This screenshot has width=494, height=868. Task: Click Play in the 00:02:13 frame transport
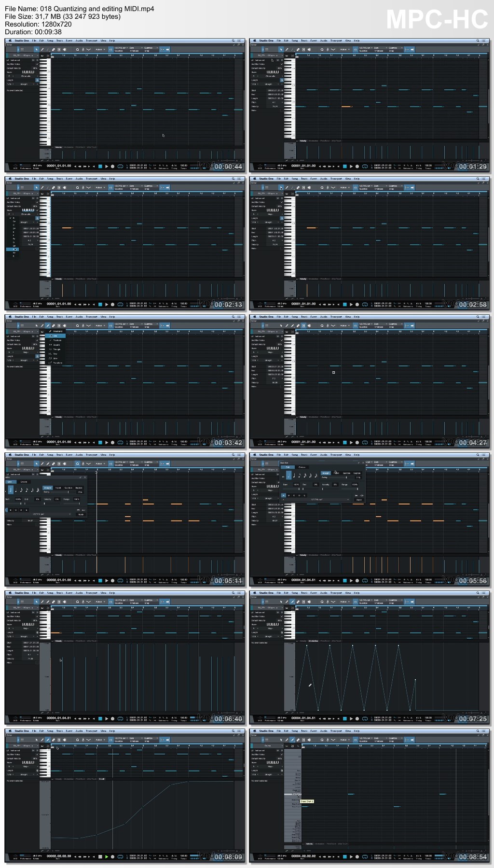coord(107,305)
